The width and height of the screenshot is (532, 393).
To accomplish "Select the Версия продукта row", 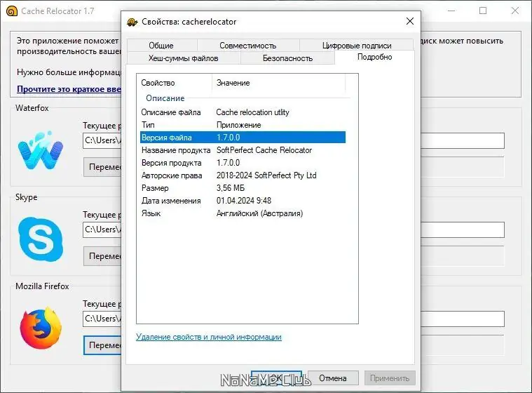I will pos(243,163).
